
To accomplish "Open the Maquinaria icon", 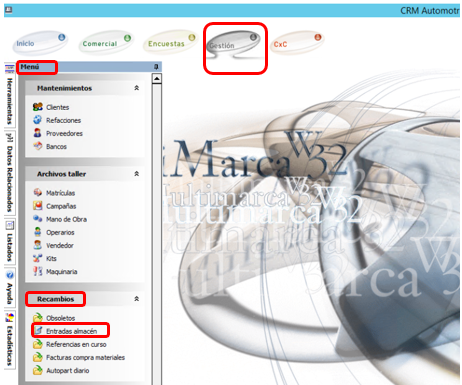I will click(x=38, y=271).
